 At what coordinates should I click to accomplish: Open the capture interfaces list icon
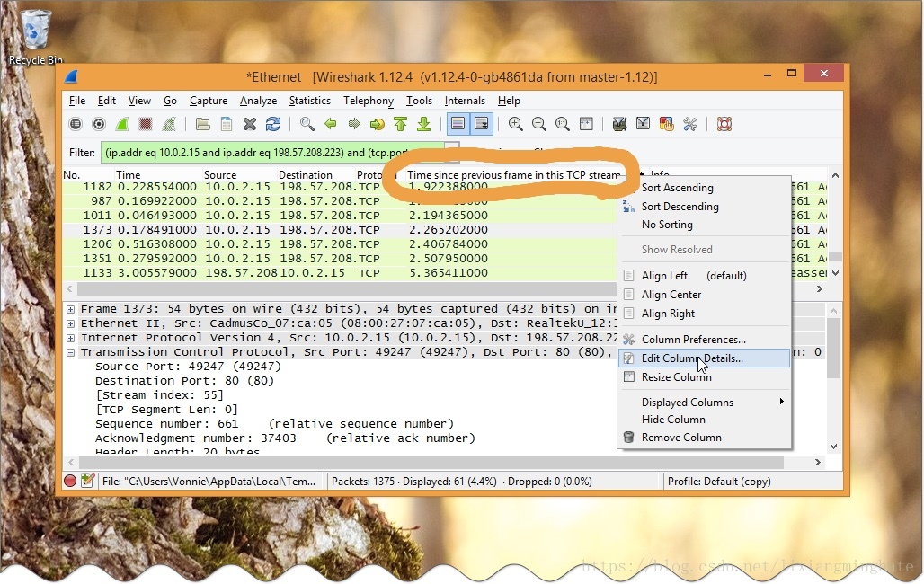pyautogui.click(x=76, y=124)
